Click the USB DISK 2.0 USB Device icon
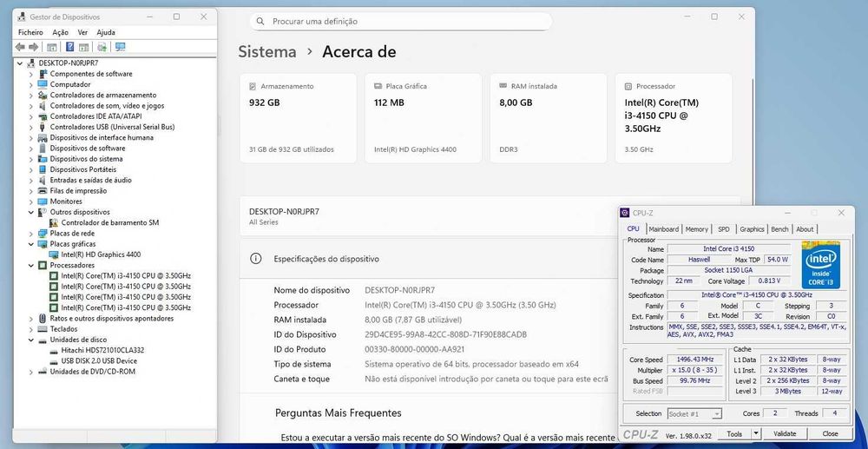This screenshot has height=449, width=868. [54, 361]
